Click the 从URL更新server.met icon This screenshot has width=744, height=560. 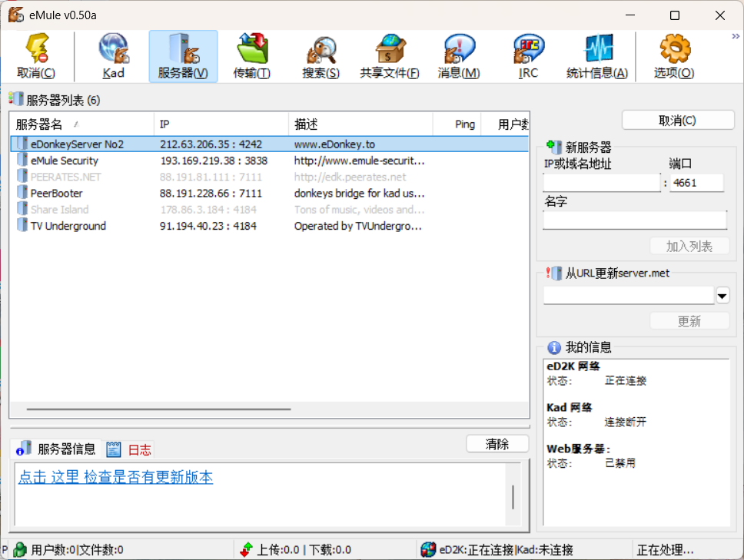click(553, 273)
